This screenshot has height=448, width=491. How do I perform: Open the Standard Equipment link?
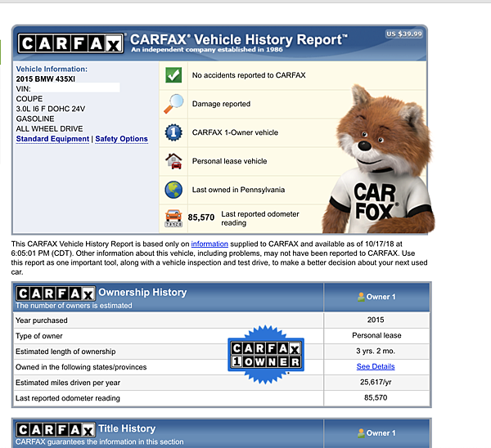52,139
